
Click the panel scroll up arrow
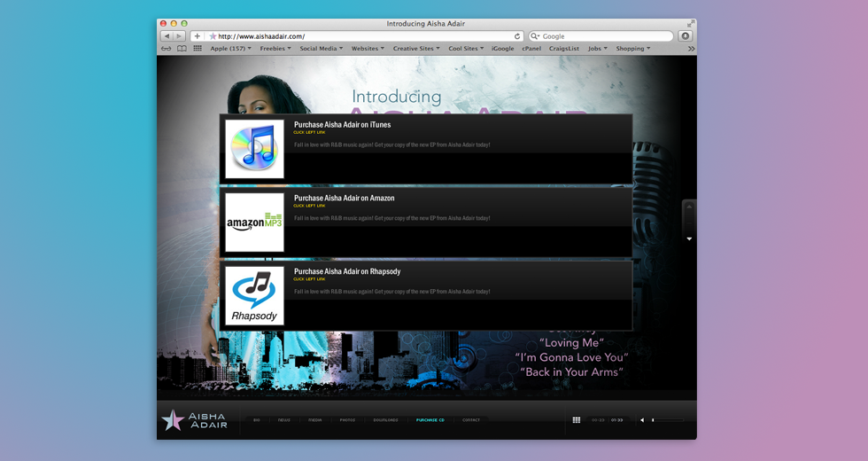click(x=689, y=207)
